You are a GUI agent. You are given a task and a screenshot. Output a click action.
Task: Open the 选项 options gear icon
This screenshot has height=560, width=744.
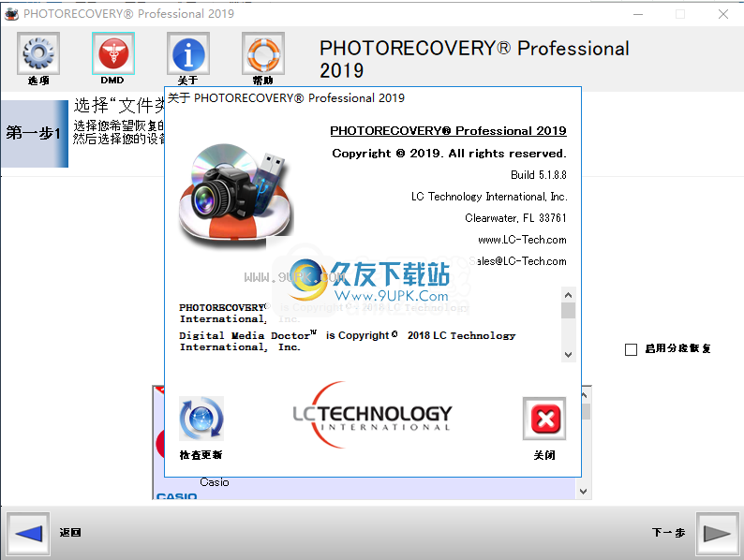point(38,53)
